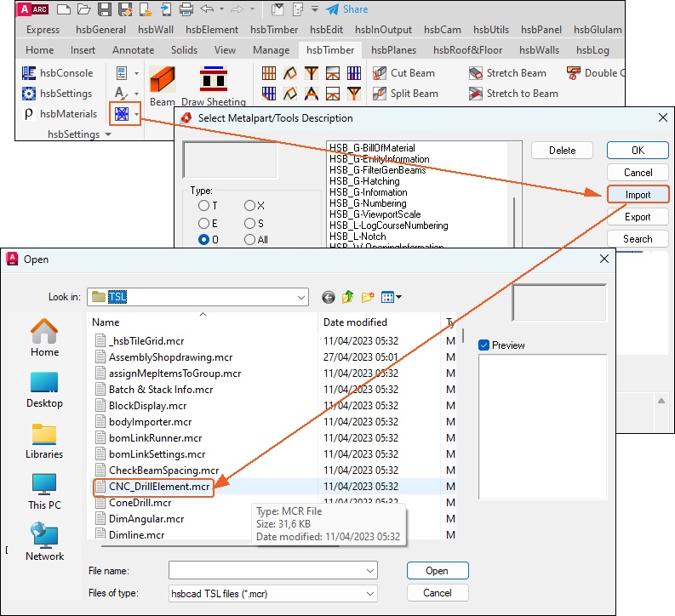Select the Draw Sheeting tool icon
Image resolution: width=675 pixels, height=616 pixels.
click(x=214, y=79)
